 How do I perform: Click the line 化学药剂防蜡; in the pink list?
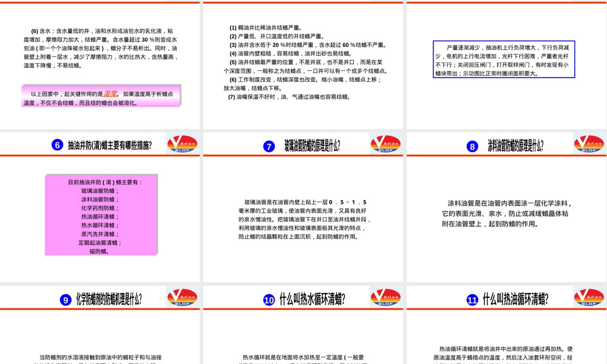coord(100,208)
